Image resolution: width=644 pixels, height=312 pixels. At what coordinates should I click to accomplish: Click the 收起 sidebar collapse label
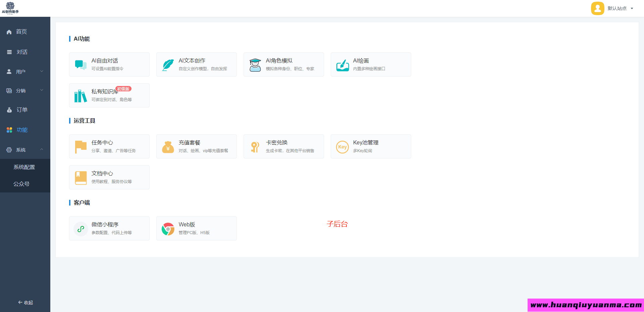click(29, 303)
